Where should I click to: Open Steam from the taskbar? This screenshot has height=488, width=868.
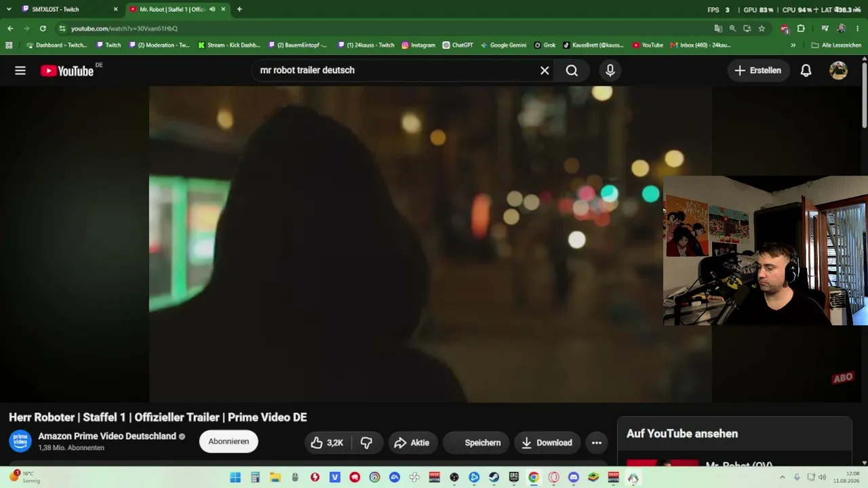494,477
